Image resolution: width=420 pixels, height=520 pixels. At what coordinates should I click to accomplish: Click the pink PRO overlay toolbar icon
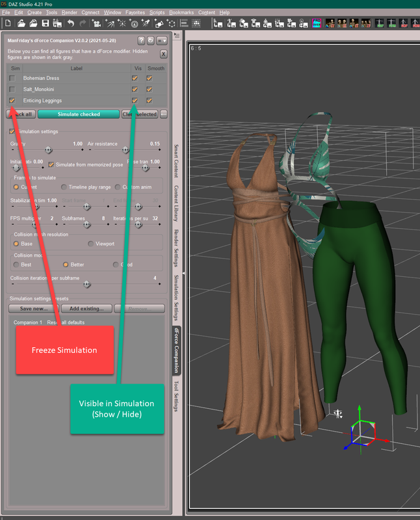(x=317, y=23)
